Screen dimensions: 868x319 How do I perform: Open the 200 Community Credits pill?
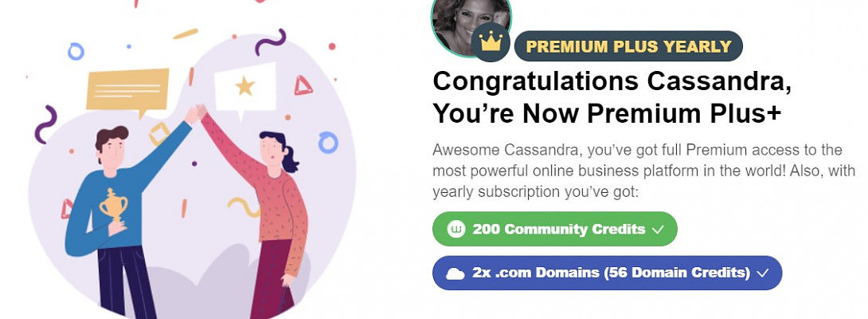point(554,230)
